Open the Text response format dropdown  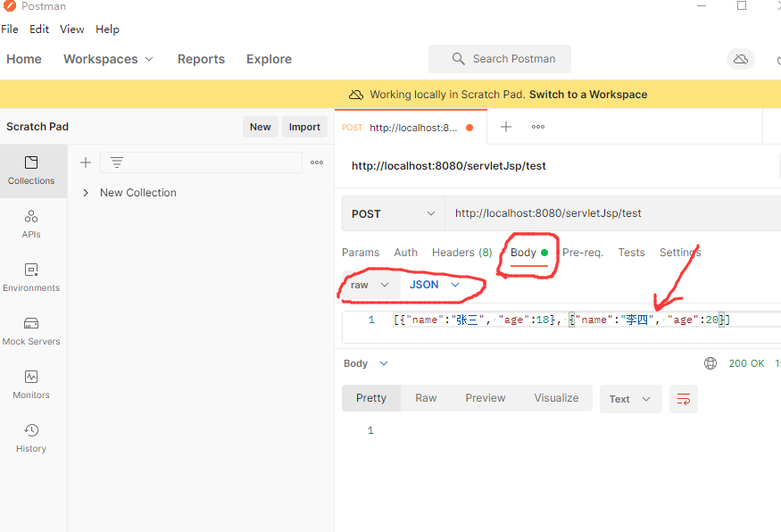[x=630, y=399]
